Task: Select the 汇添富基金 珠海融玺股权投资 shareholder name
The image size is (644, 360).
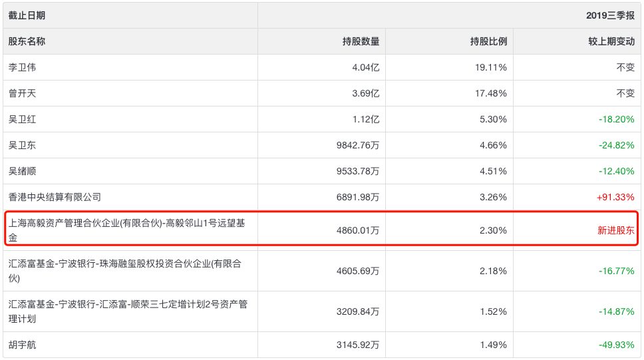Action: [x=125, y=271]
